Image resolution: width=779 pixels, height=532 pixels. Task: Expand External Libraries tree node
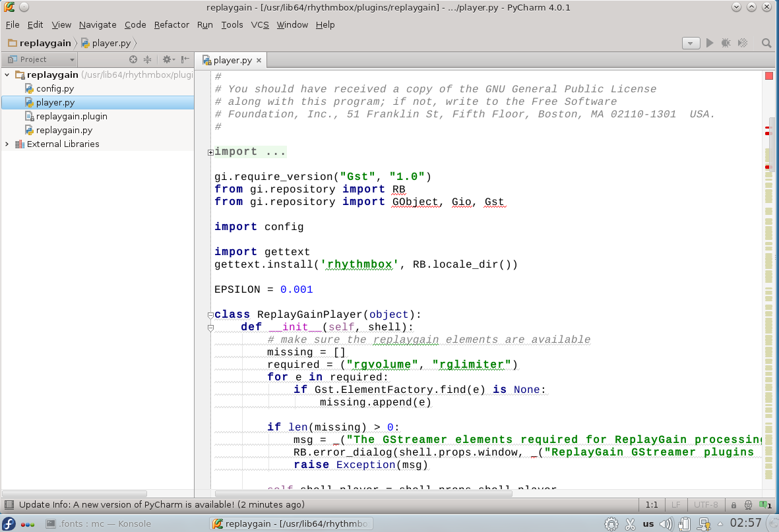(x=7, y=144)
